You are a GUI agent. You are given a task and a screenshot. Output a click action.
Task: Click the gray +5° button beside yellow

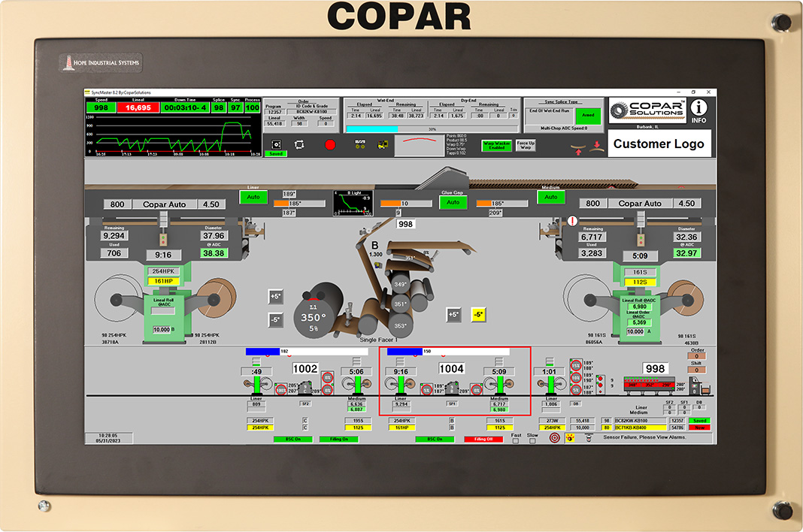point(453,314)
